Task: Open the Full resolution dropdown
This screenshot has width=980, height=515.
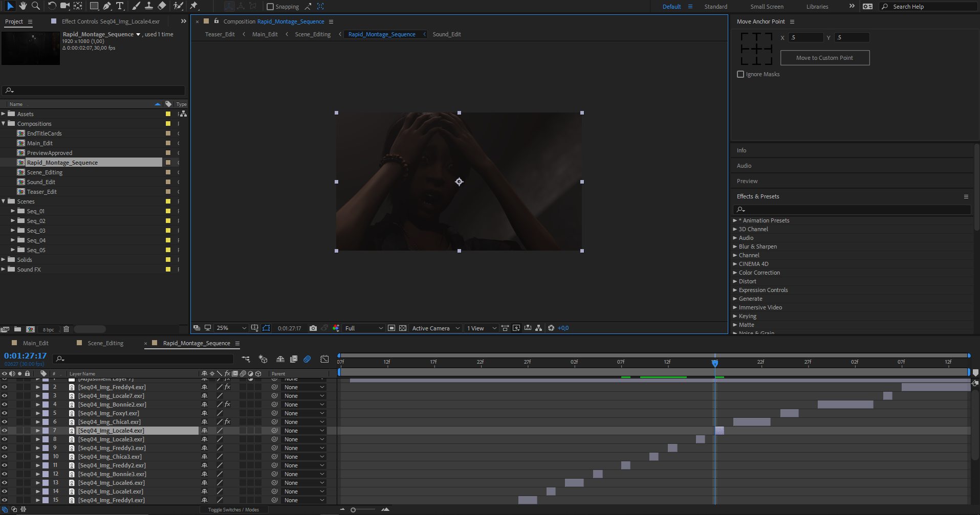Action: click(364, 328)
